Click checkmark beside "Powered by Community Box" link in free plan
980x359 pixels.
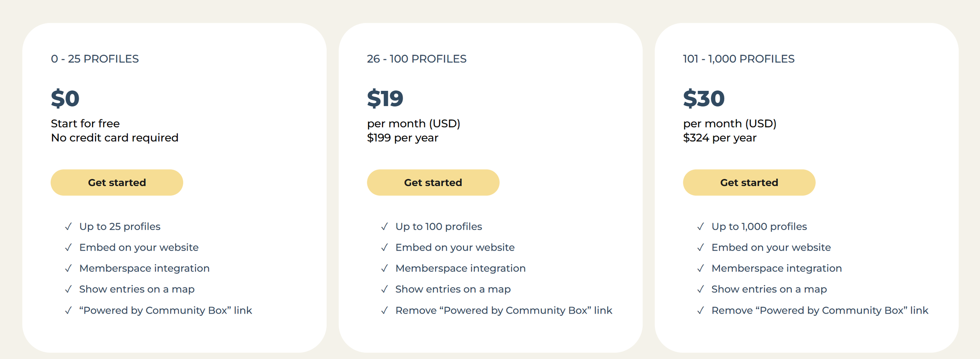coord(69,310)
